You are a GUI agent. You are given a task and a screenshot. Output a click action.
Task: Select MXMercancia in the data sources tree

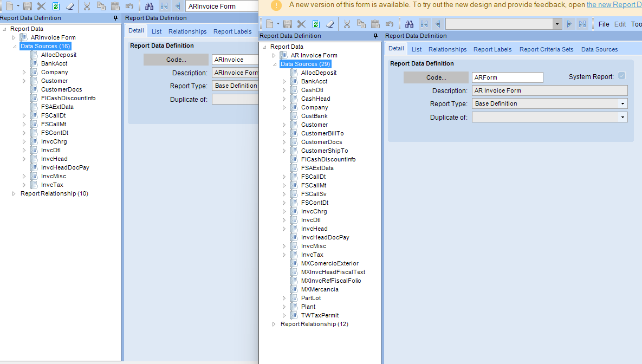tap(320, 289)
